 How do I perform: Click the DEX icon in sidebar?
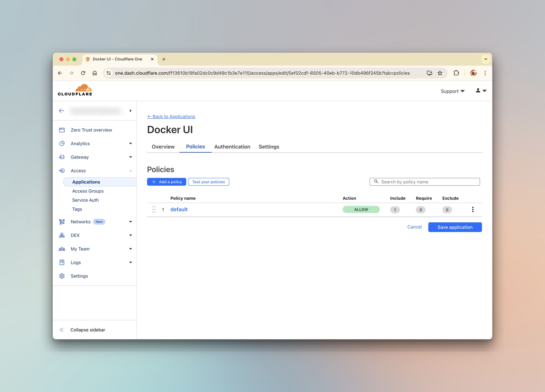(62, 235)
